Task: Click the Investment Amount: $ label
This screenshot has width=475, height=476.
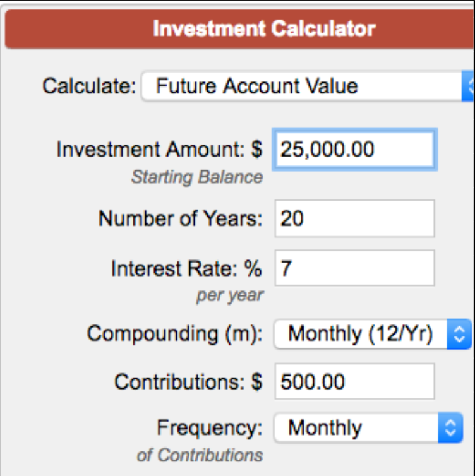Action: coord(159,150)
